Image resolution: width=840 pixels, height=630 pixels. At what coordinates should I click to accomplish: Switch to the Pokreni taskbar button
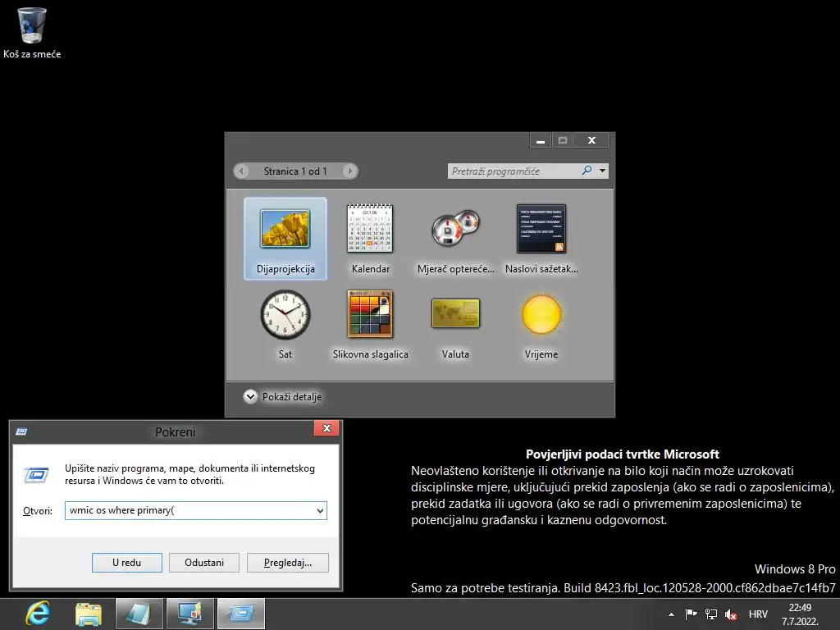coord(241,614)
